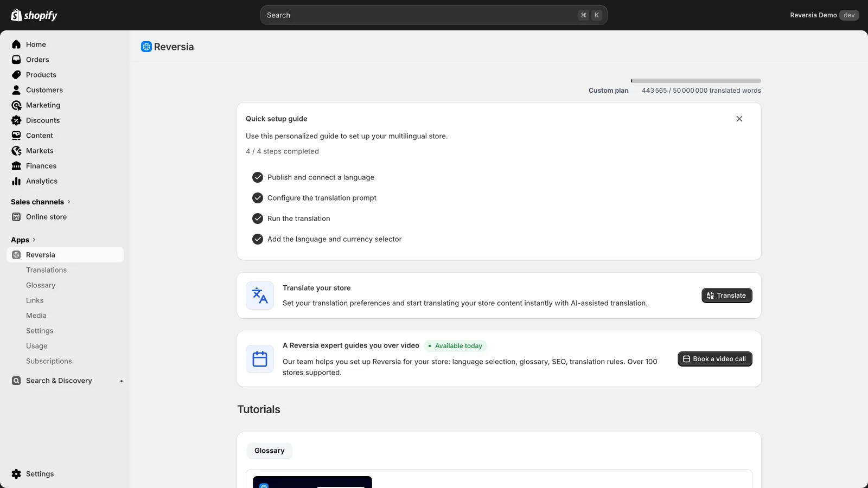Click the translate language icon tile

260,296
